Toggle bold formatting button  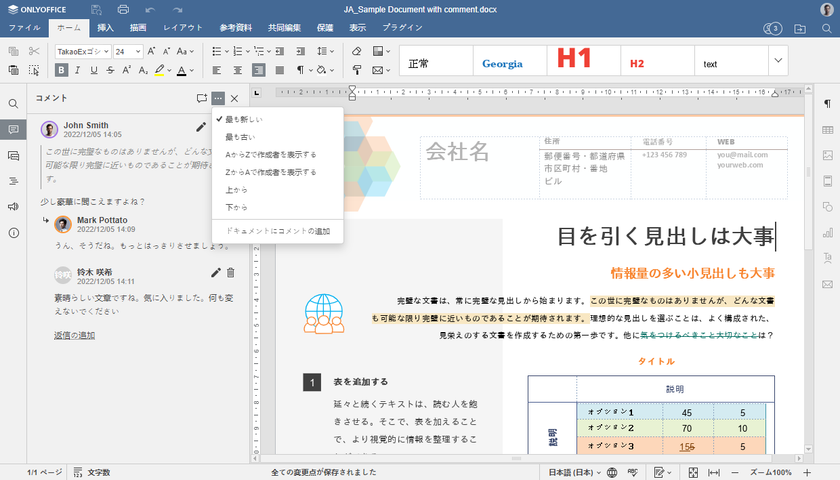(x=62, y=70)
